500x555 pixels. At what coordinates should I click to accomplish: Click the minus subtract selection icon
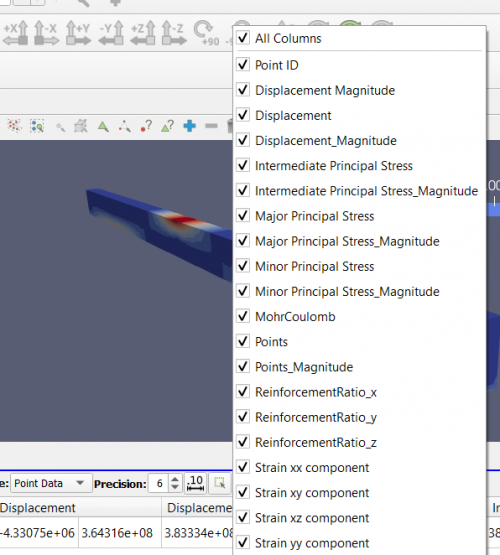click(x=211, y=126)
